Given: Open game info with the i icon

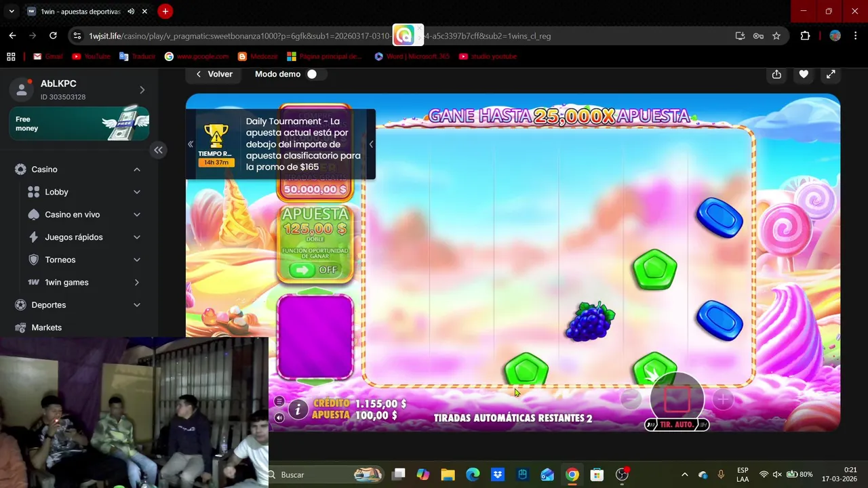Looking at the screenshot, I should click(298, 409).
